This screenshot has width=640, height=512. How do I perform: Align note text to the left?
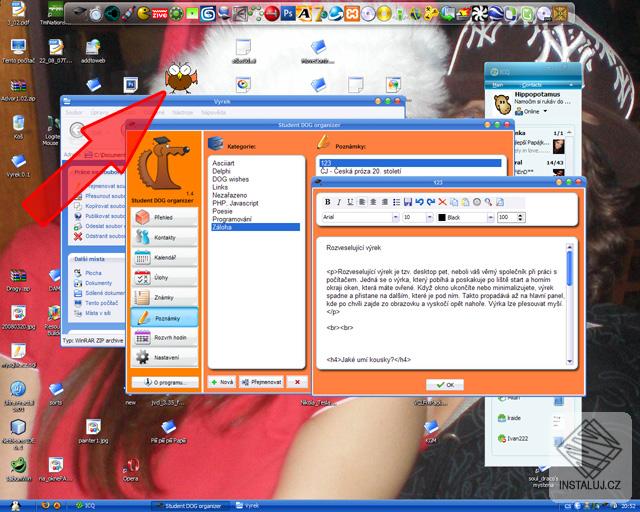click(362, 202)
